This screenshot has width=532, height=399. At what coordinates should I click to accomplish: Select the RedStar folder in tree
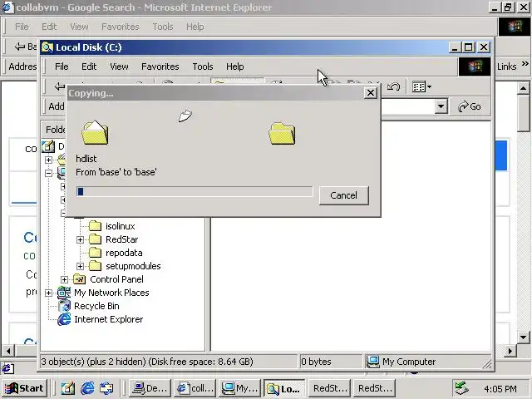pos(122,239)
